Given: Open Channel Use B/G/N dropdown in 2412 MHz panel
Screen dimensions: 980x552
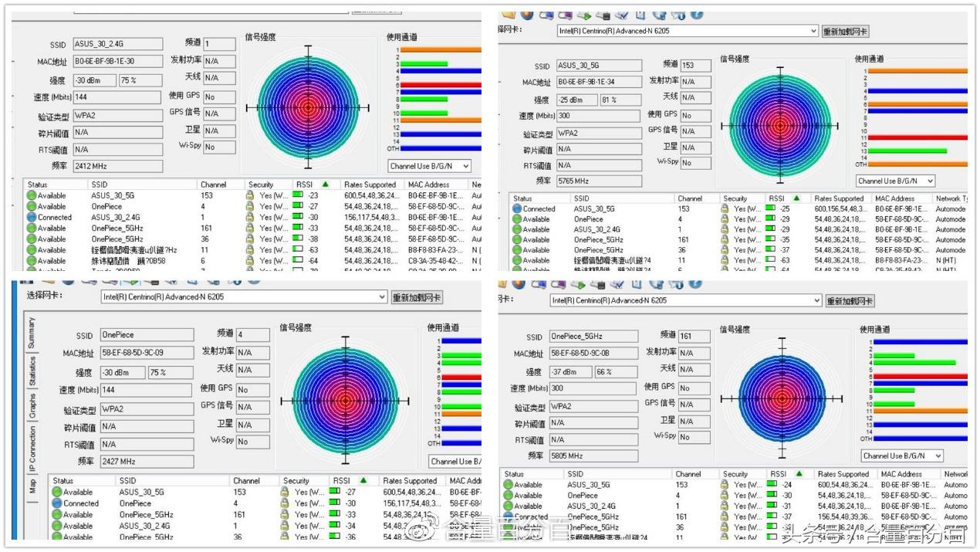Looking at the screenshot, I should [x=430, y=166].
